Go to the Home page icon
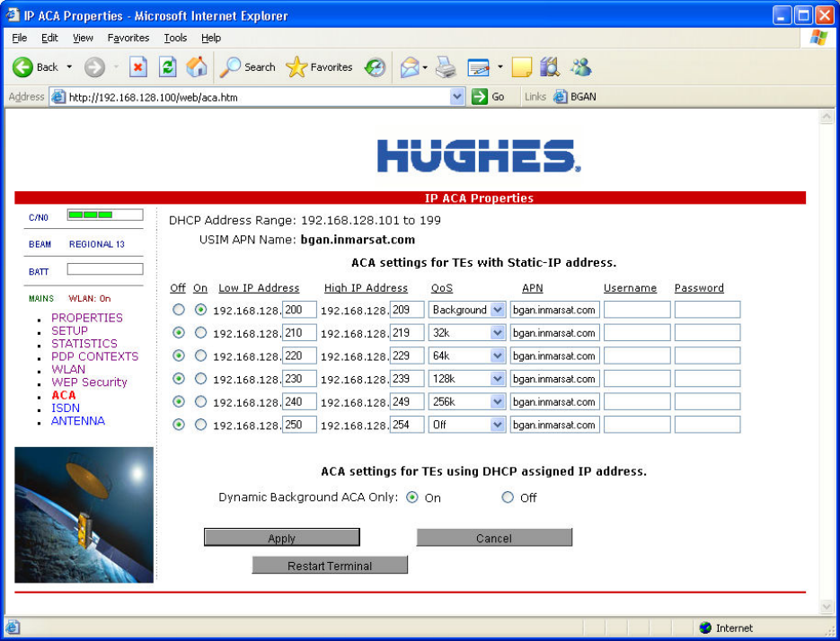 pos(197,67)
